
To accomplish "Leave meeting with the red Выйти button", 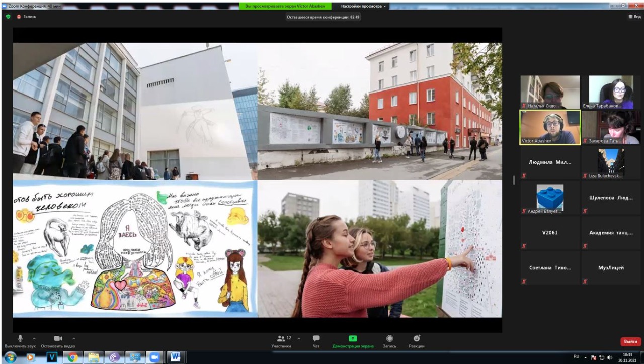I will [630, 341].
